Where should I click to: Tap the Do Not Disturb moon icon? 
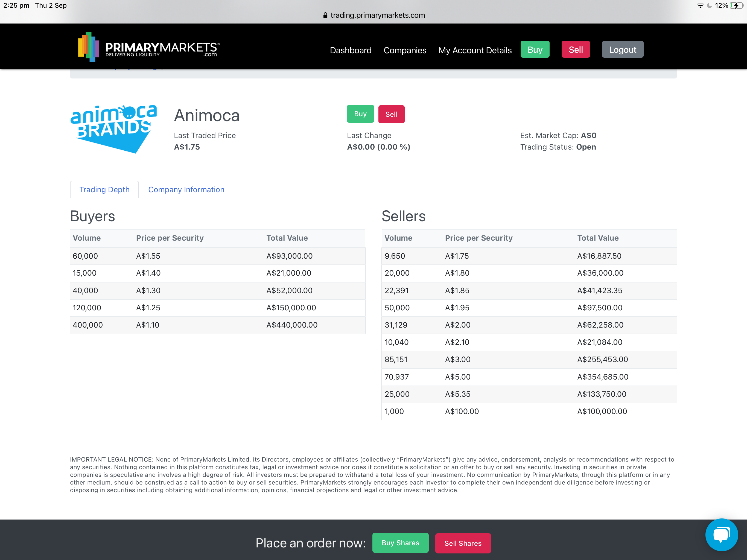pyautogui.click(x=710, y=5)
